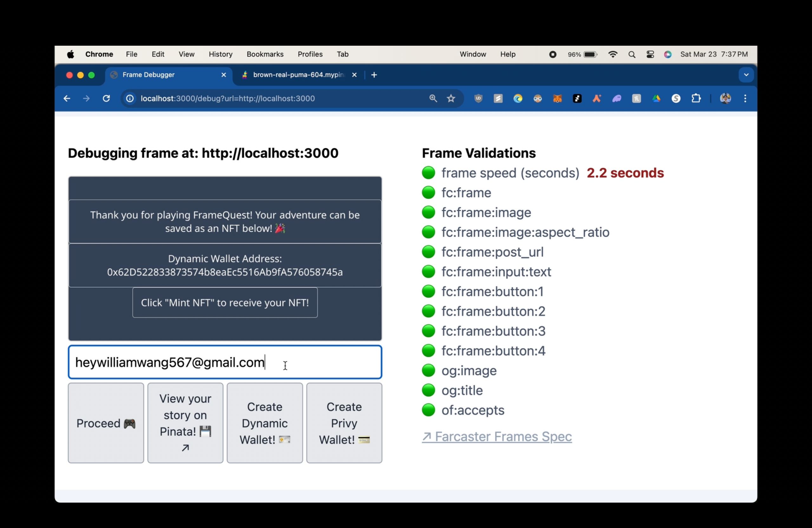
Task: Open the Chrome application menu
Action: click(x=99, y=54)
